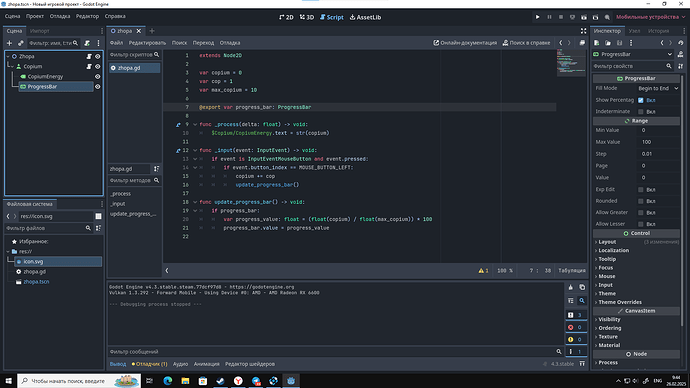Switch to the Импорт dock tab
The image size is (690, 388).
(x=40, y=31)
